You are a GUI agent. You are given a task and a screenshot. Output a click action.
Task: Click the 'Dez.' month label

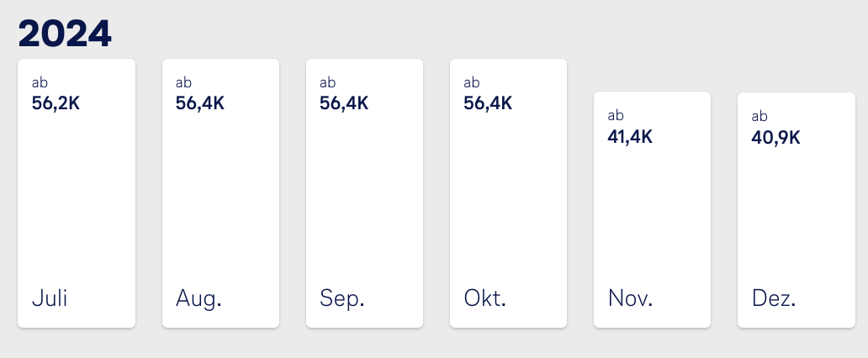click(x=774, y=298)
